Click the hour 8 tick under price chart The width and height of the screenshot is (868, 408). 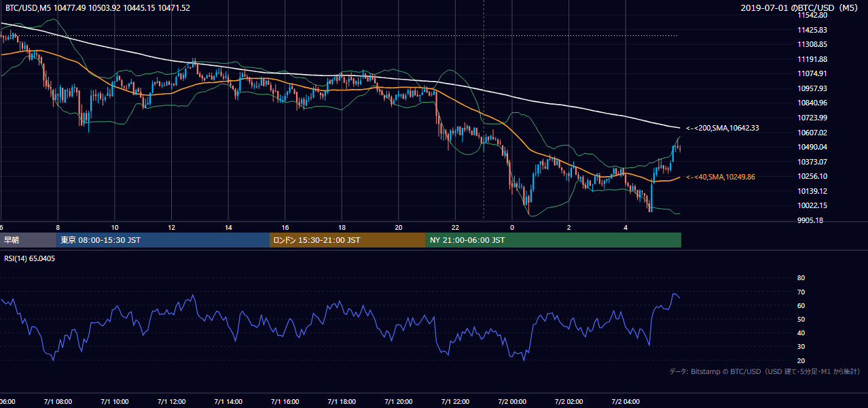(x=58, y=227)
